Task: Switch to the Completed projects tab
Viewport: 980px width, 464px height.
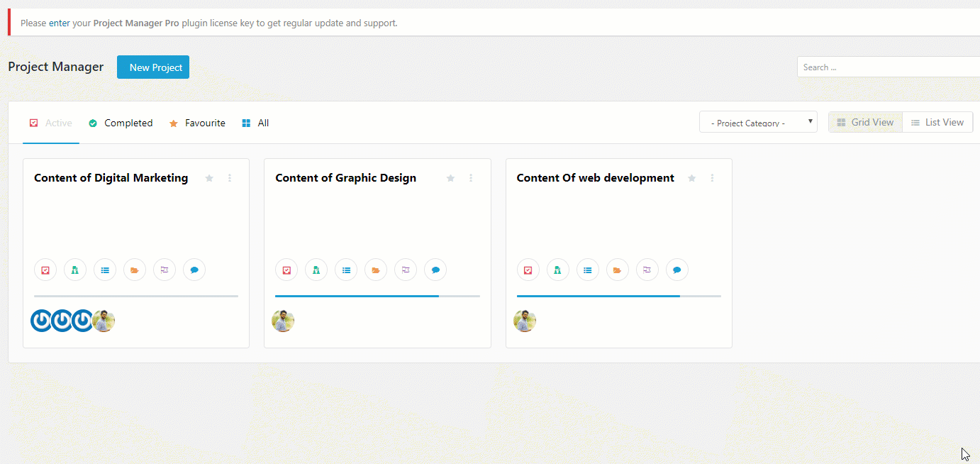Action: click(x=121, y=123)
